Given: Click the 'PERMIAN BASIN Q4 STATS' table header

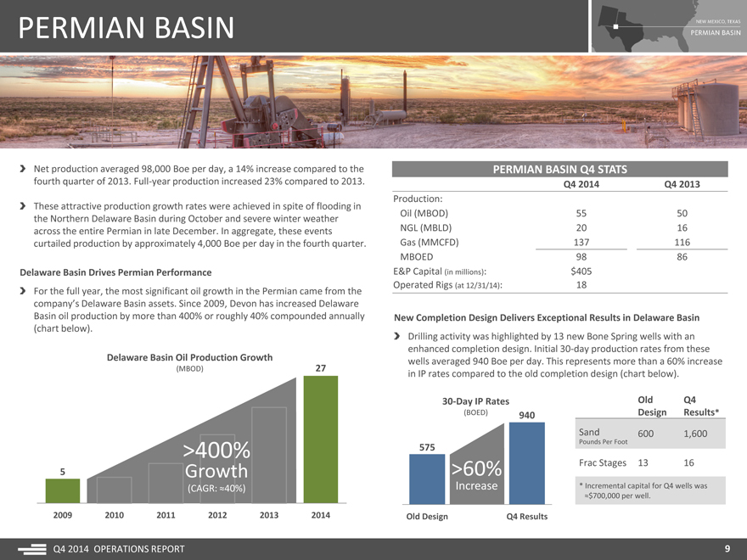Looking at the screenshot, I should coord(560,169).
